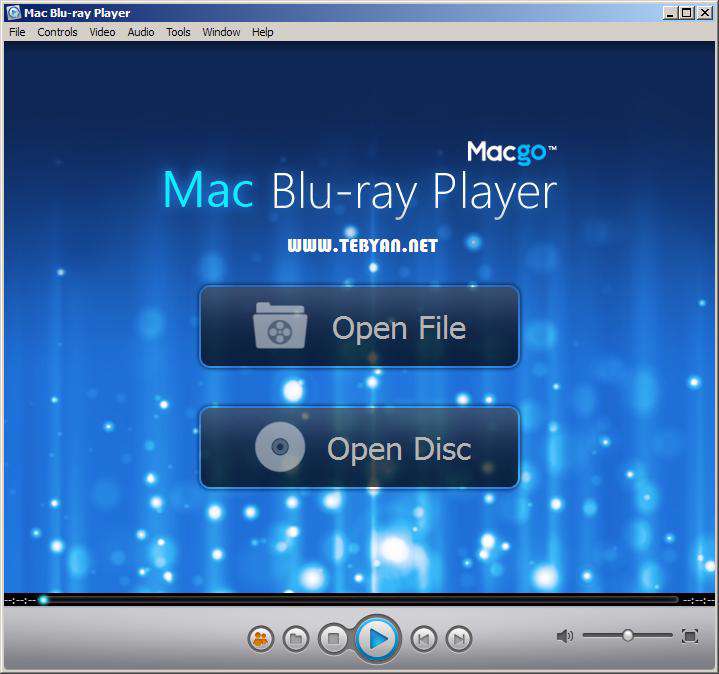Skip to next chapter button
Screen dimensions: 719x674
tap(459, 638)
